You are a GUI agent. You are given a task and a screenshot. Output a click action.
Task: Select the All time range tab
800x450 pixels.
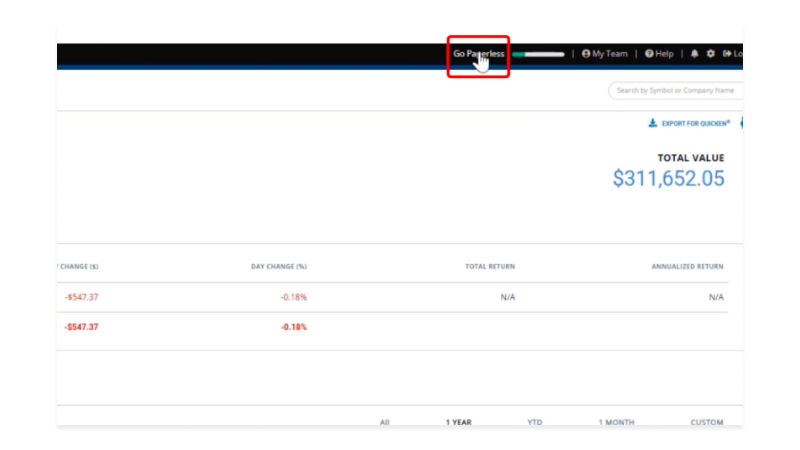(x=384, y=422)
